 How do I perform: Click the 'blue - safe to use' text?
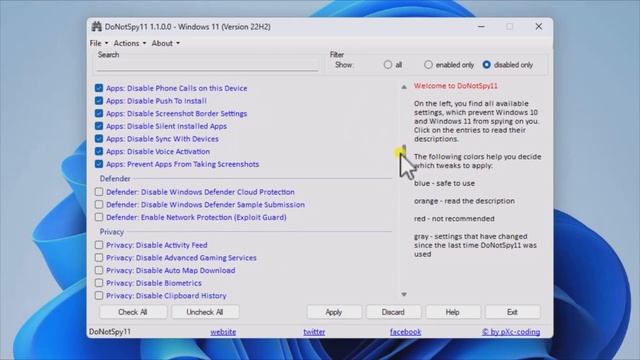(444, 183)
